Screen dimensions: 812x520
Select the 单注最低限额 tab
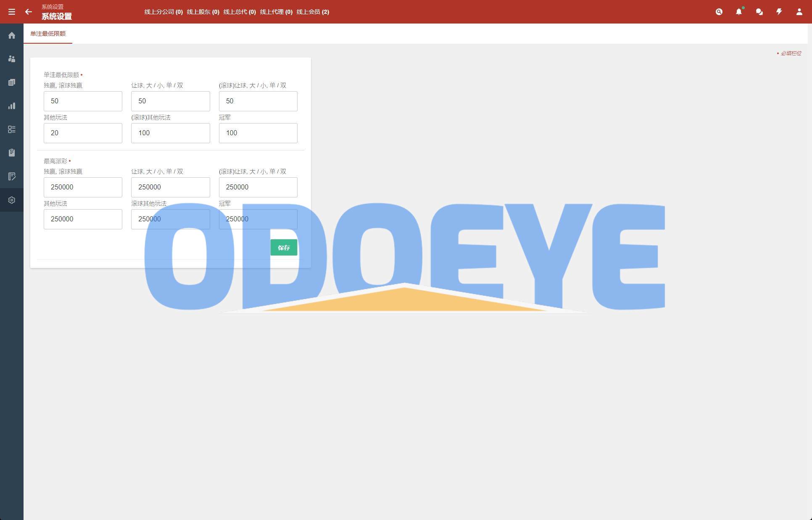[x=48, y=34]
